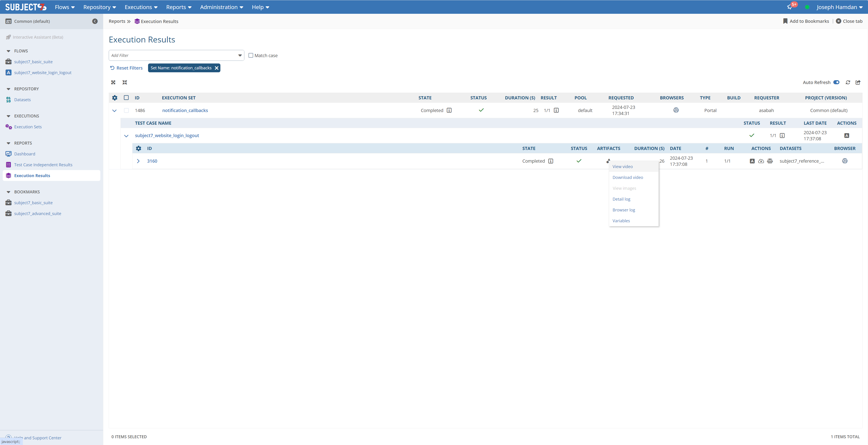This screenshot has width=868, height=445.
Task: Click the expand all rows icon
Action: tap(113, 82)
